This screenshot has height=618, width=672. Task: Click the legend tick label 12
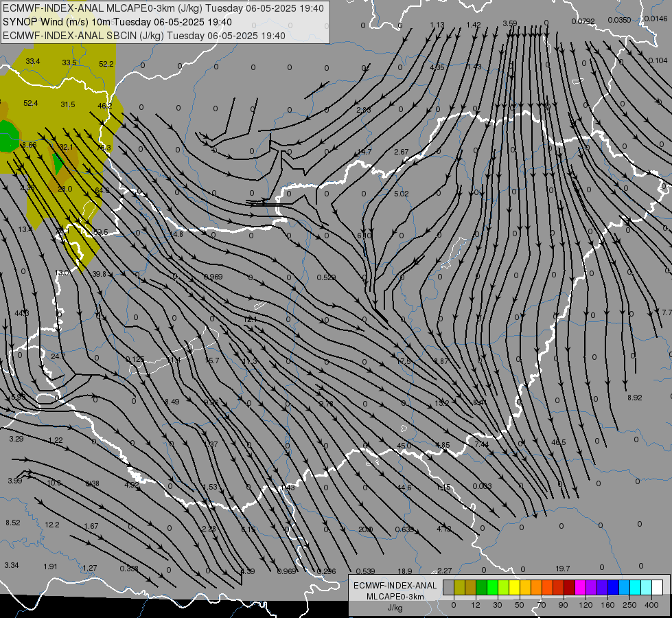pyautogui.click(x=476, y=605)
